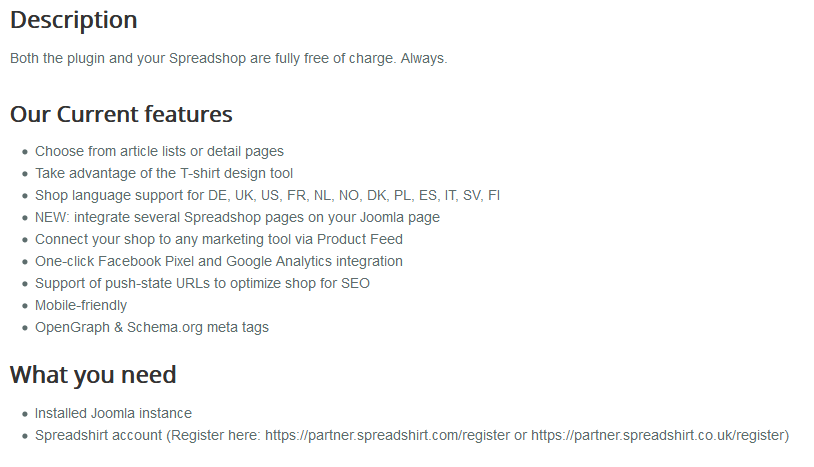The width and height of the screenshot is (814, 467).
Task: Click the 'fully free of charge' paragraph
Action: pyautogui.click(x=228, y=58)
